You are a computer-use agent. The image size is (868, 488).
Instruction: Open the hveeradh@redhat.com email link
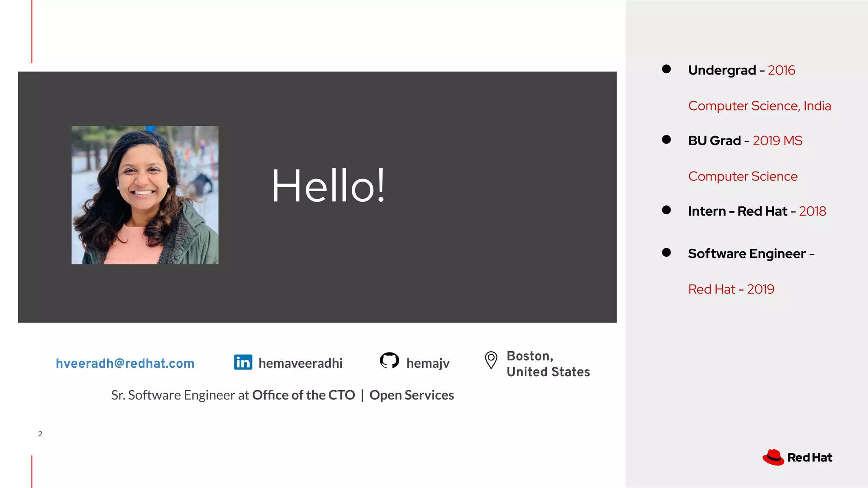coord(125,363)
